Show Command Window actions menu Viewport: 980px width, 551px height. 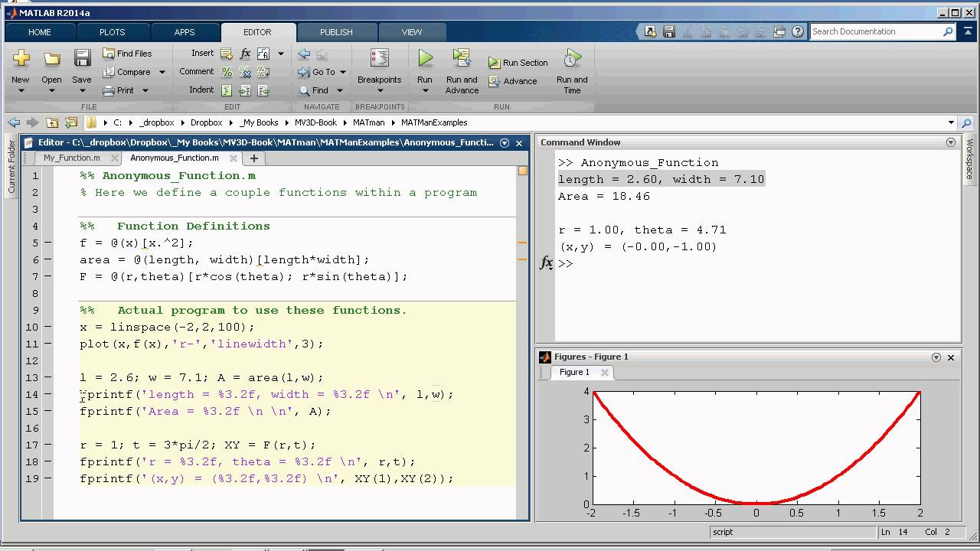click(951, 142)
